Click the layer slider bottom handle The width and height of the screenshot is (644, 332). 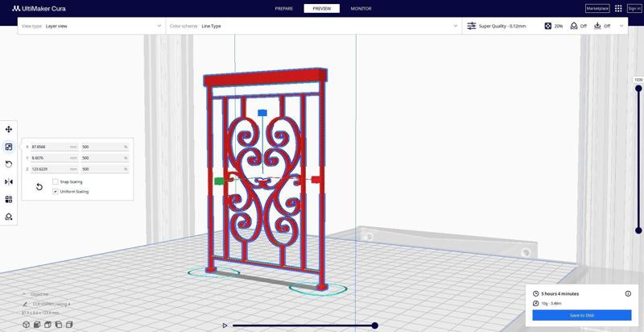point(638,230)
